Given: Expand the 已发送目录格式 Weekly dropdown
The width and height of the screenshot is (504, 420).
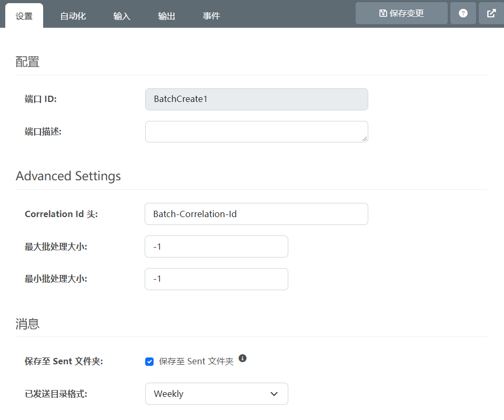Looking at the screenshot, I should point(217,394).
